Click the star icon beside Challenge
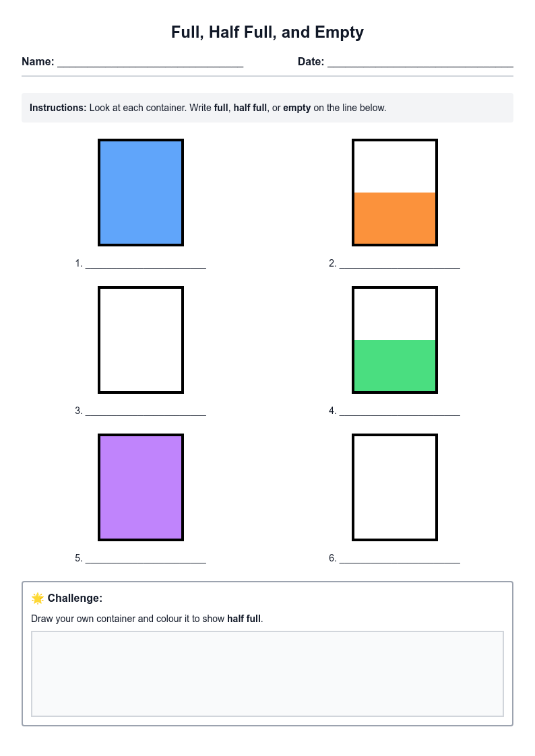This screenshot has width=535, height=756. [38, 598]
